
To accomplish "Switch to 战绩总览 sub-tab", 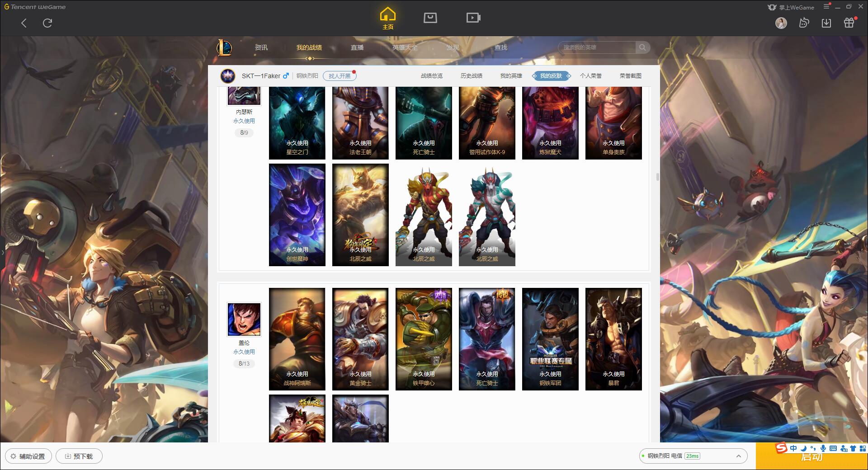I will coord(432,76).
